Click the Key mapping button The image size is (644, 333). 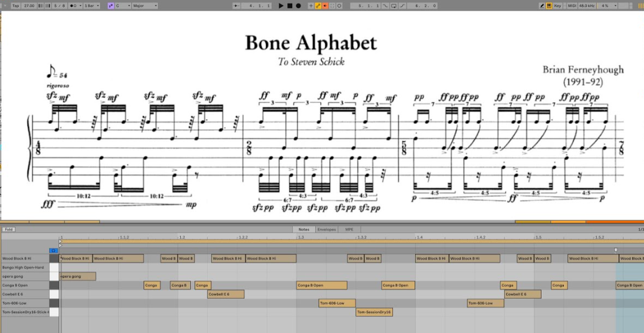point(558,6)
